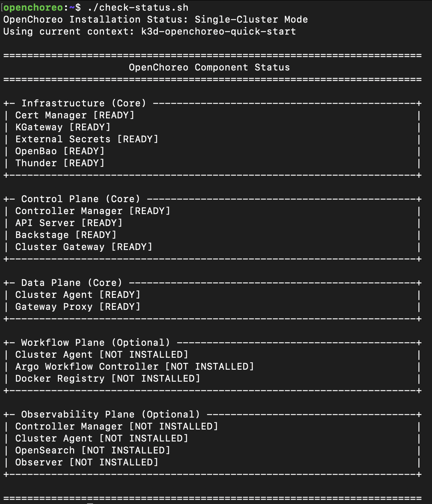Click the Cert Manager status line
Image resolution: width=432 pixels, height=504 pixels.
[x=75, y=115]
